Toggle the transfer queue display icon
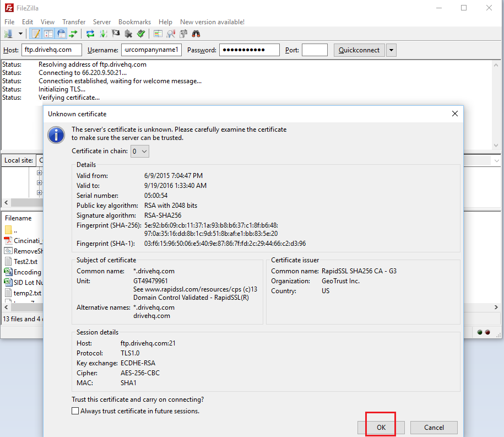 [x=73, y=34]
